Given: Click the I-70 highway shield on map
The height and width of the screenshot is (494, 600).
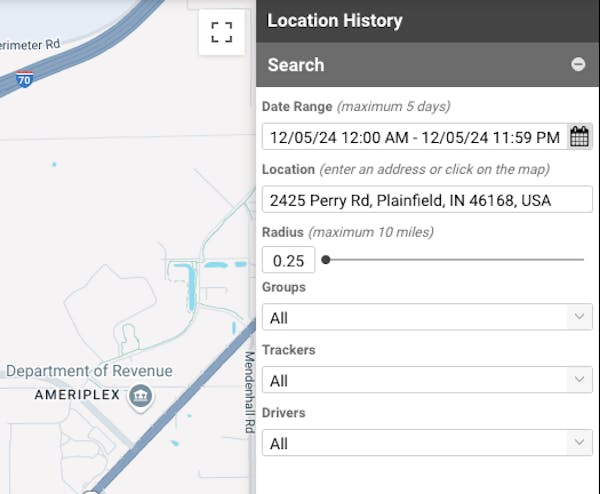Looking at the screenshot, I should click(23, 79).
